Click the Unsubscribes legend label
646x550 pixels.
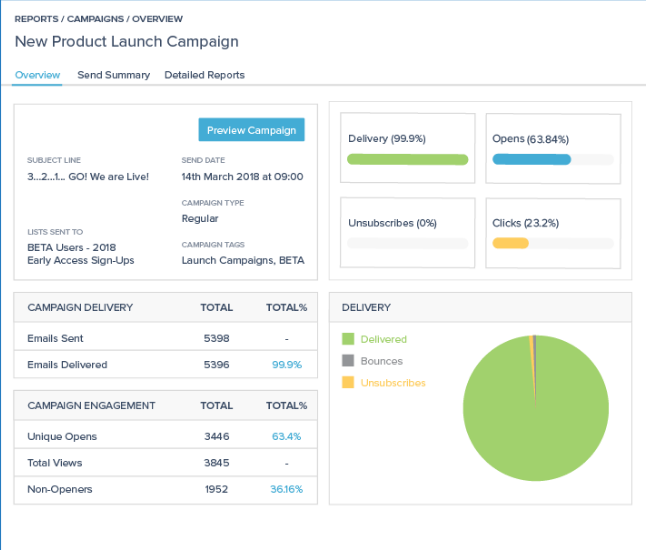click(393, 383)
